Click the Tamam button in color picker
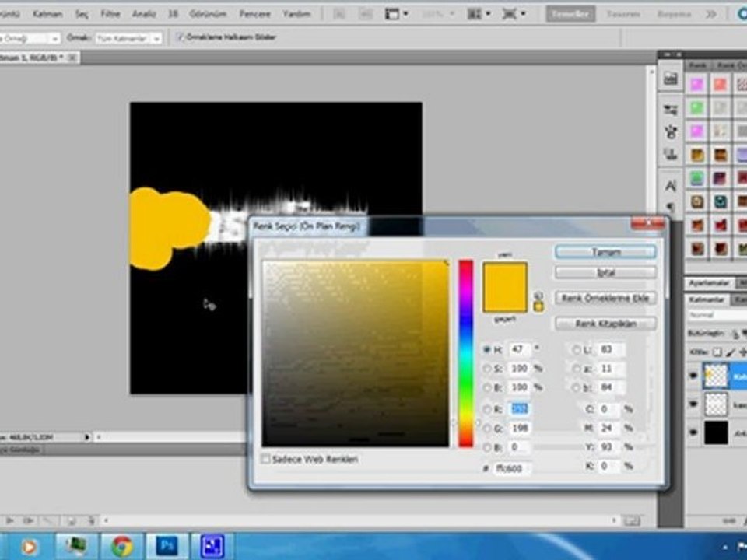 coord(605,252)
